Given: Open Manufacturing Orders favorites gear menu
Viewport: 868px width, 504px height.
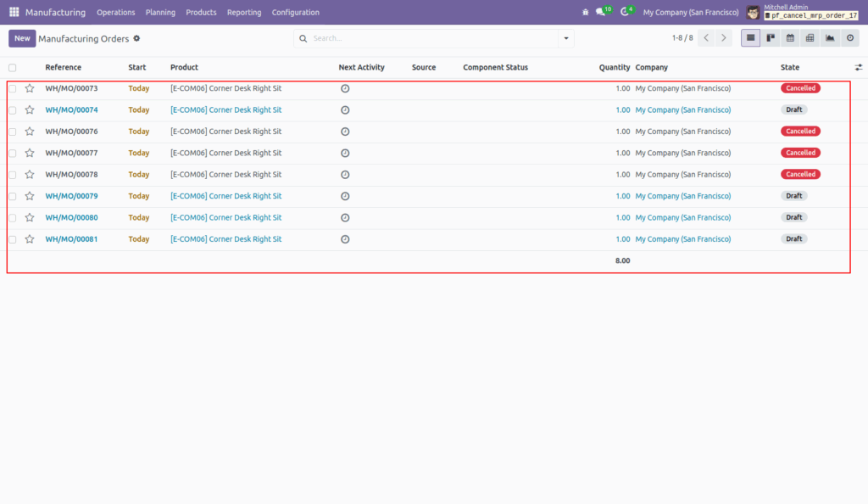Looking at the screenshot, I should [x=135, y=38].
